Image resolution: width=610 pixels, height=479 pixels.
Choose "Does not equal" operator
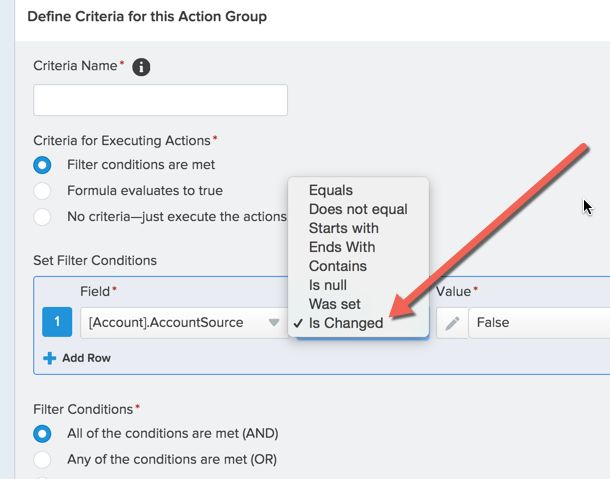click(x=357, y=209)
